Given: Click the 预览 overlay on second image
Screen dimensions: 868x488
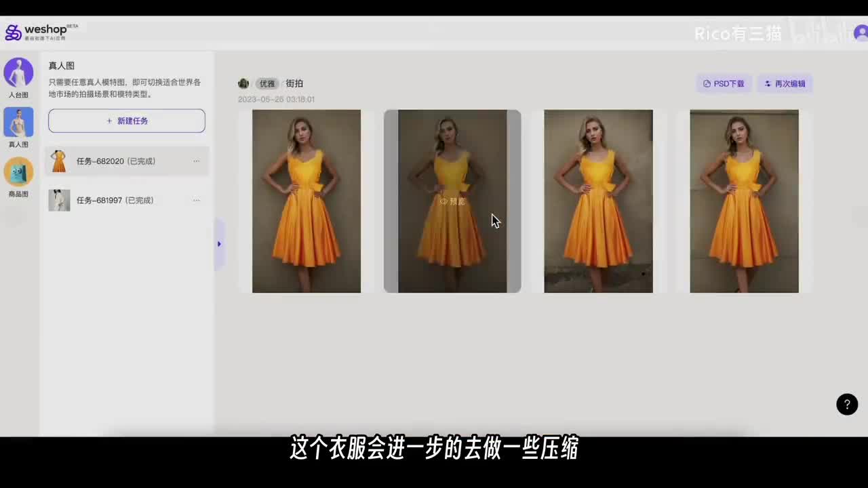Looking at the screenshot, I should 452,201.
